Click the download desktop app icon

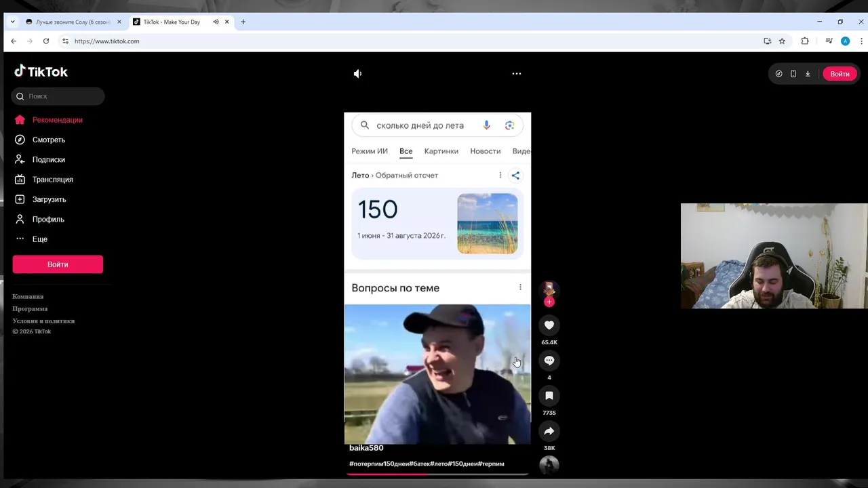808,74
